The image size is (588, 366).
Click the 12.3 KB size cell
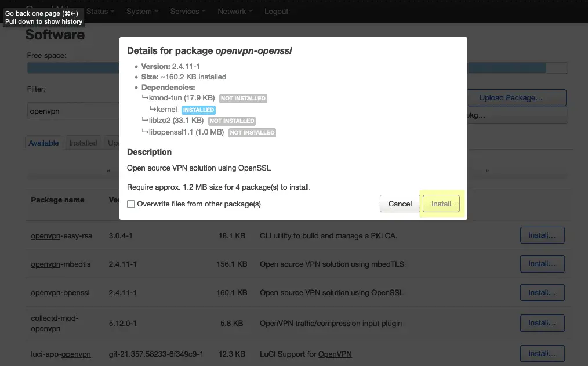(x=232, y=354)
